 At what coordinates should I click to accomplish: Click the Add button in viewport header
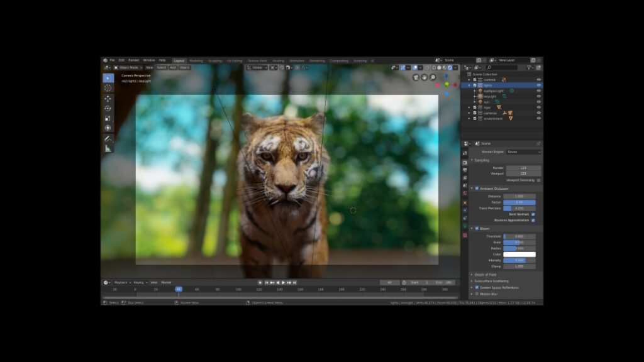click(x=172, y=67)
